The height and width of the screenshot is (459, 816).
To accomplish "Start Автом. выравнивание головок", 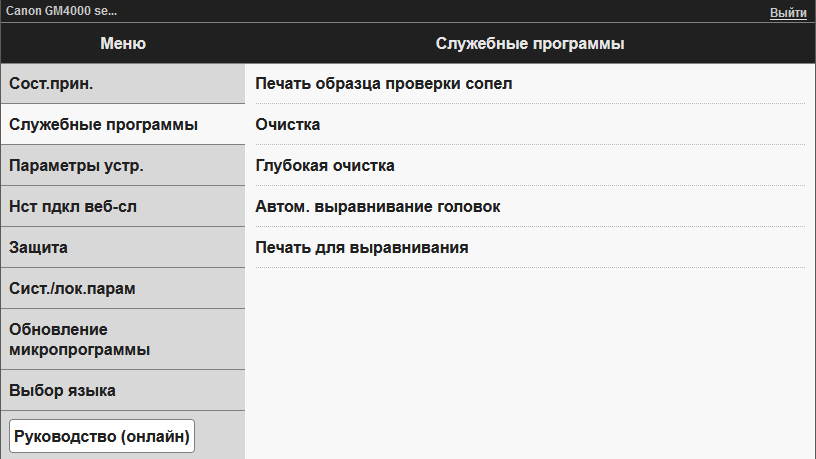I will pos(378,206).
